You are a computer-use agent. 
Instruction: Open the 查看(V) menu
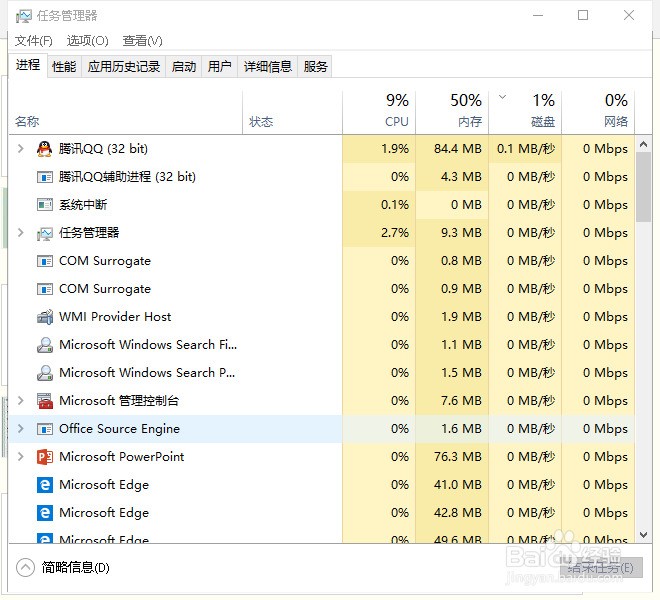pos(142,41)
